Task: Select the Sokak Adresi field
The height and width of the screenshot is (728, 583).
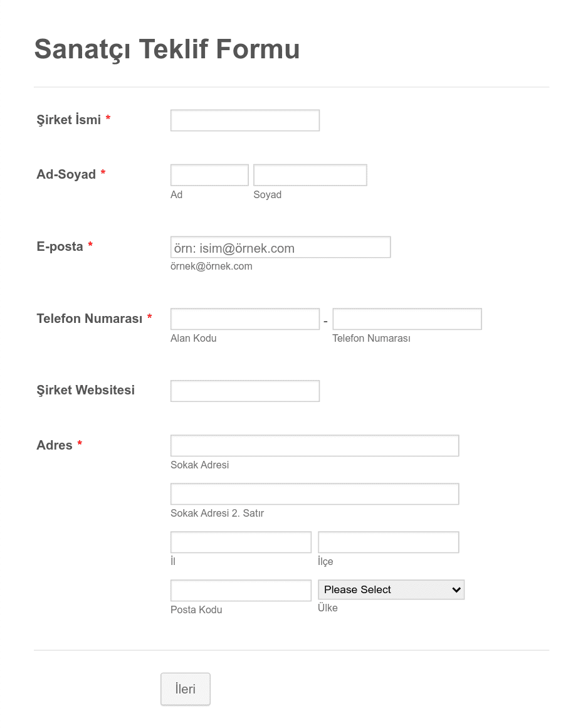Action: 314,446
